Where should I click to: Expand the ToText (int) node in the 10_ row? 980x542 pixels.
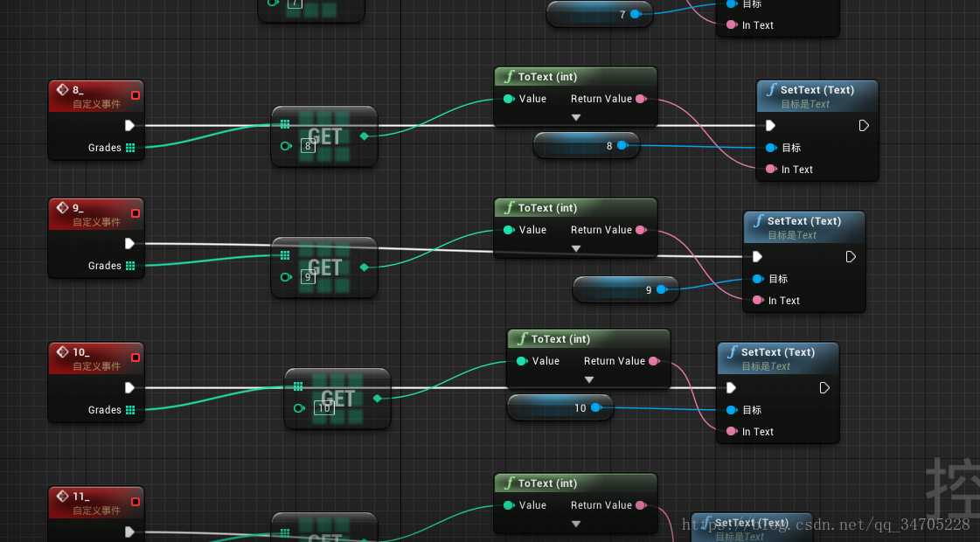[589, 380]
